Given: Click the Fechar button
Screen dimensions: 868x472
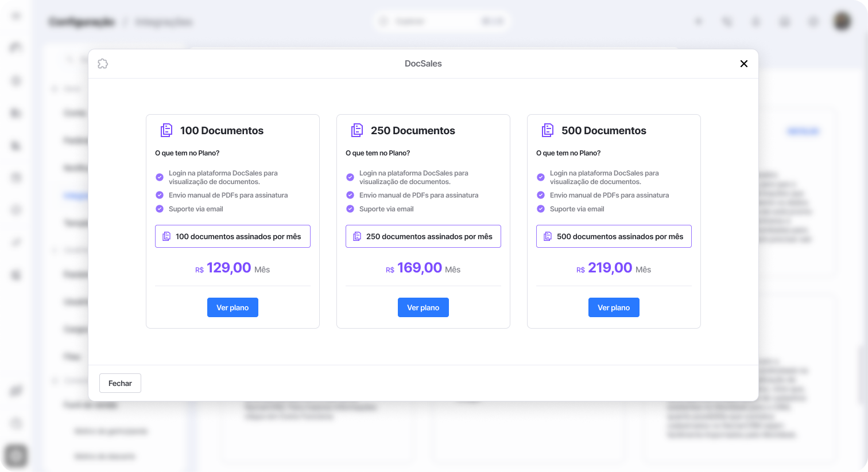Looking at the screenshot, I should (x=120, y=383).
